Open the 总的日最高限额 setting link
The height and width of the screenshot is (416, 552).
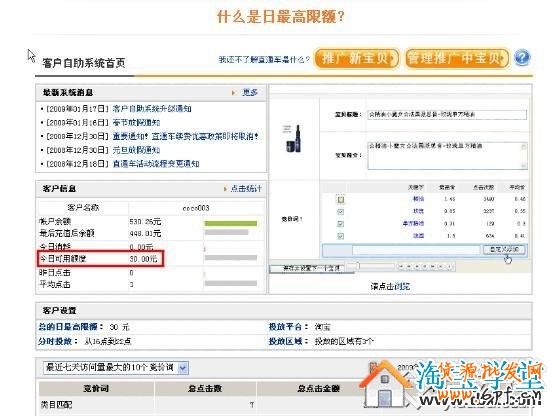(x=68, y=327)
